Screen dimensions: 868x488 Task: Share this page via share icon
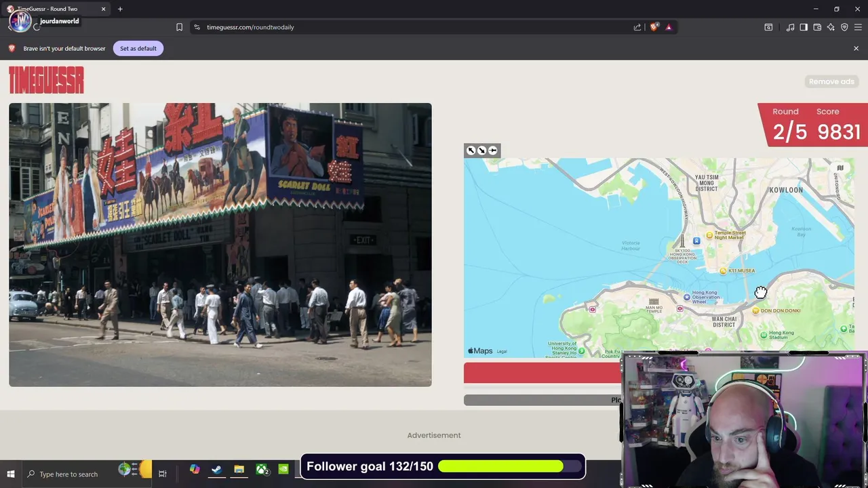[x=637, y=27]
